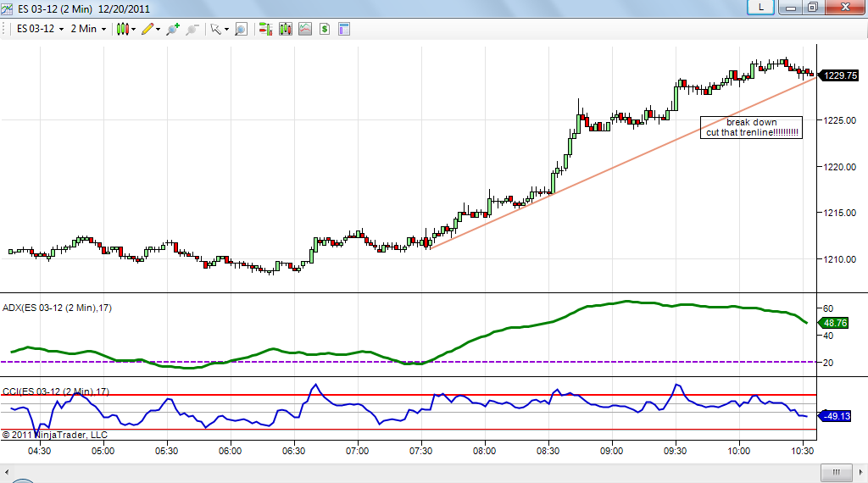
Task: Select the pointer cursor tool
Action: (x=216, y=30)
